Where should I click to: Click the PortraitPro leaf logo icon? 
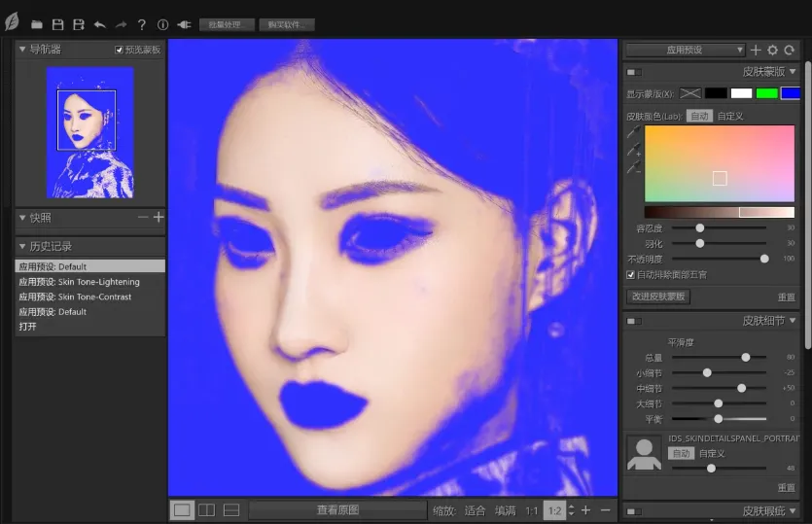12,21
